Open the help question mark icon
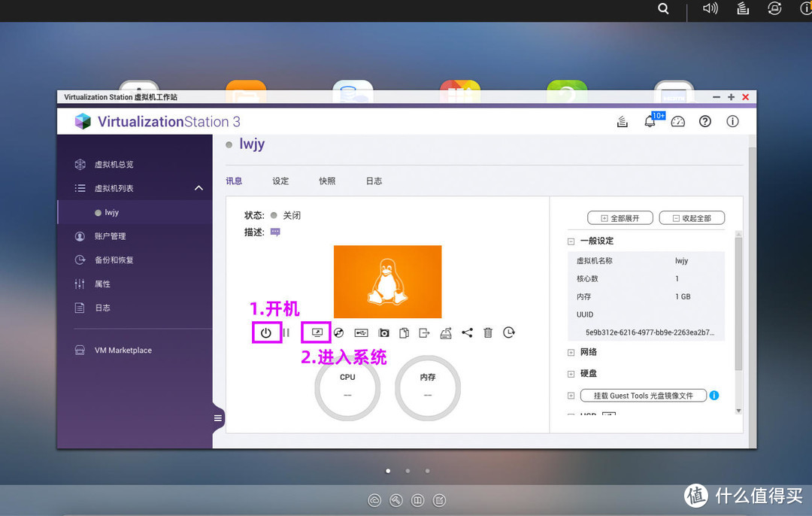Screen dimensions: 812x516 click(x=704, y=121)
